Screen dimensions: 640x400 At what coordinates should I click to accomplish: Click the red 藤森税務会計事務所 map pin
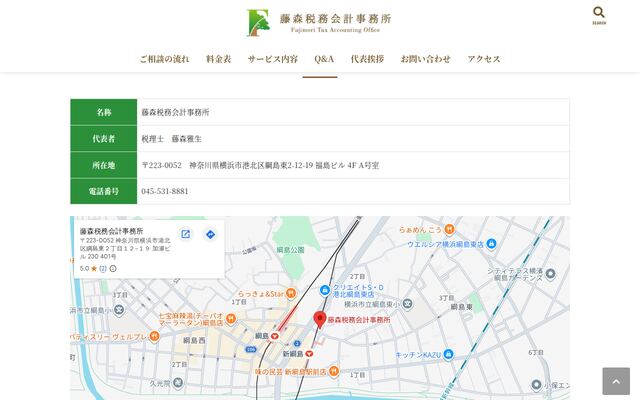[x=320, y=320]
